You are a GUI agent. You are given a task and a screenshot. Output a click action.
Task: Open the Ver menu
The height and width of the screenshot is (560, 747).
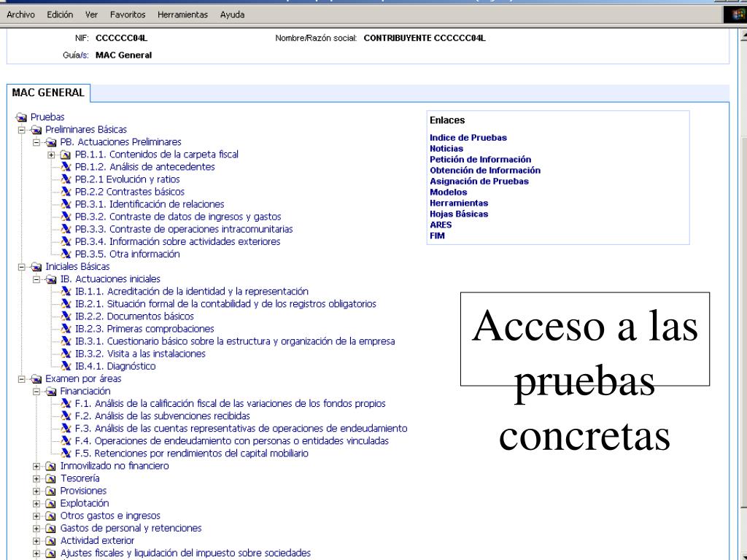point(91,15)
